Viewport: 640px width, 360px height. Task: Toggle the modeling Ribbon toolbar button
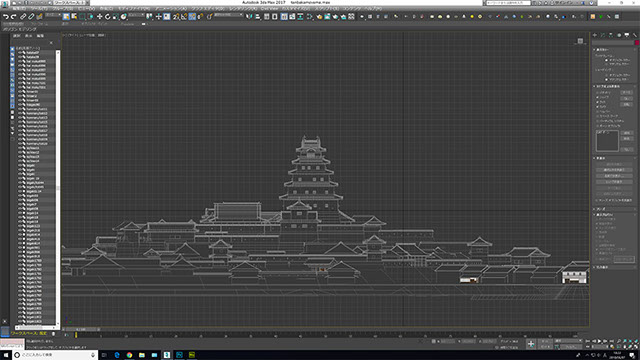(284, 17)
